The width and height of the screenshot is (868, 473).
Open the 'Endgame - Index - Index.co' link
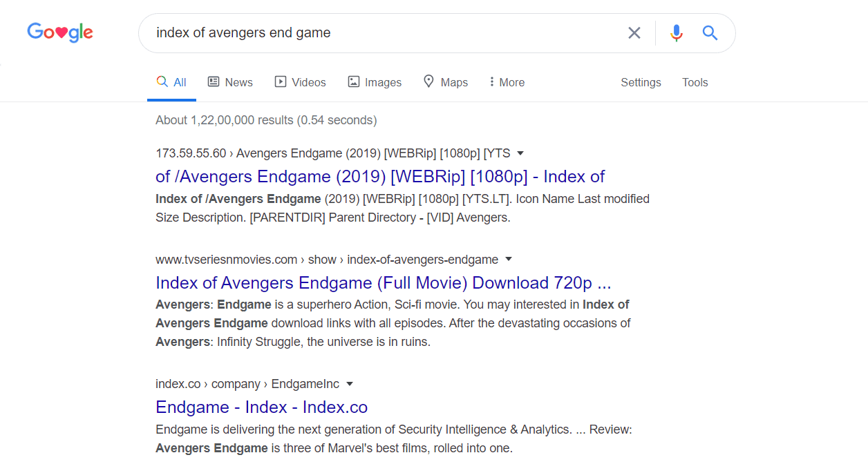[261, 407]
